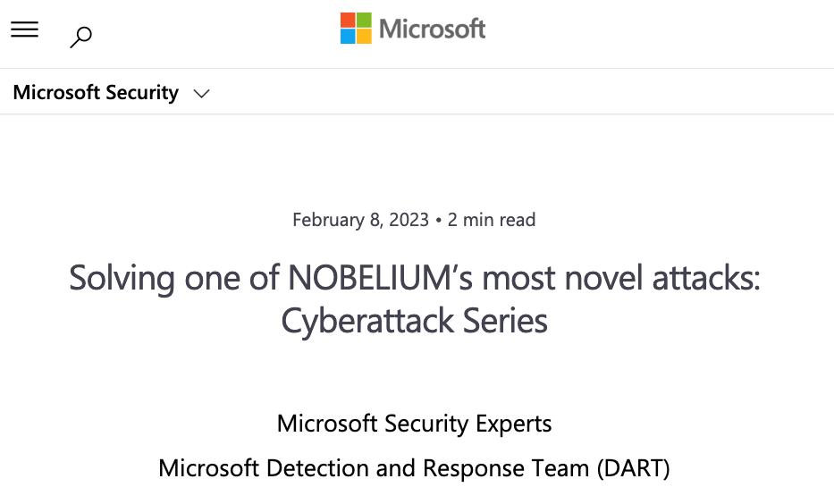The width and height of the screenshot is (834, 504).
Task: Click the green square in Microsoft logo
Action: click(364, 21)
